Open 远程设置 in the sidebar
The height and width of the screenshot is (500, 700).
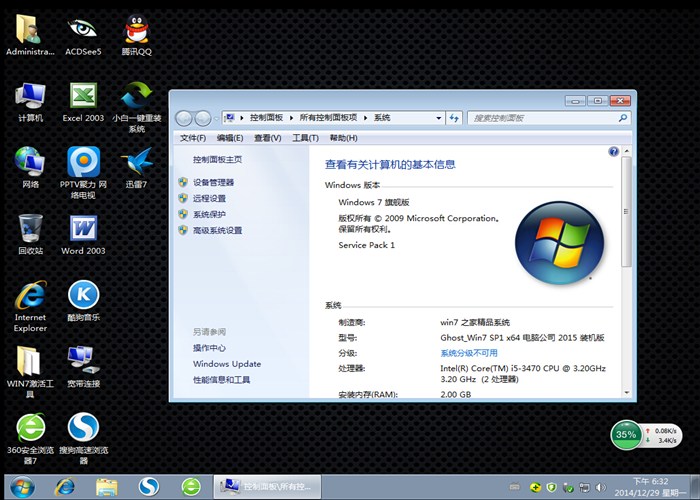(209, 198)
